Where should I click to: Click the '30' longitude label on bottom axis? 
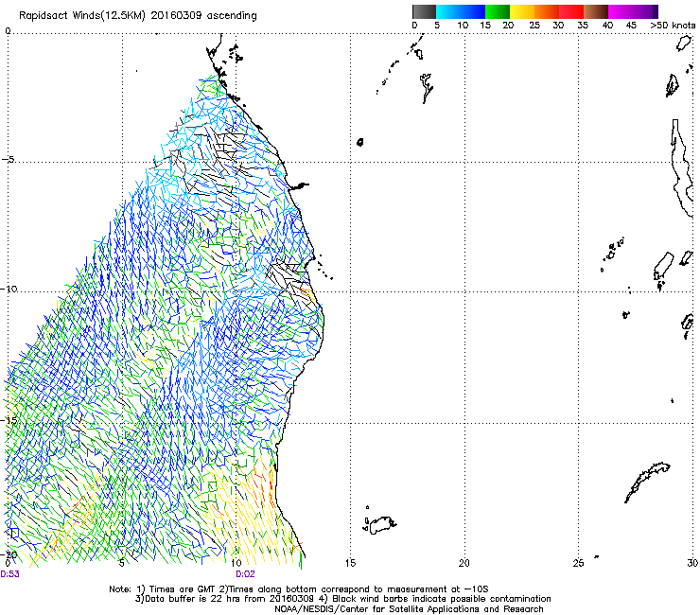[x=692, y=563]
